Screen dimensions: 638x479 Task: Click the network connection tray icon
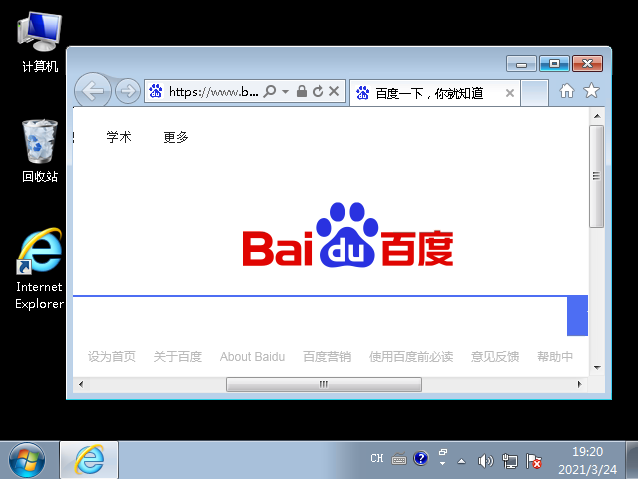(x=509, y=461)
